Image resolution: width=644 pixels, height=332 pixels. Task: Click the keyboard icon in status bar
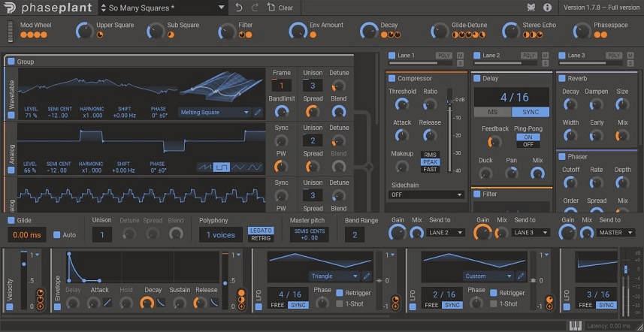click(576, 325)
